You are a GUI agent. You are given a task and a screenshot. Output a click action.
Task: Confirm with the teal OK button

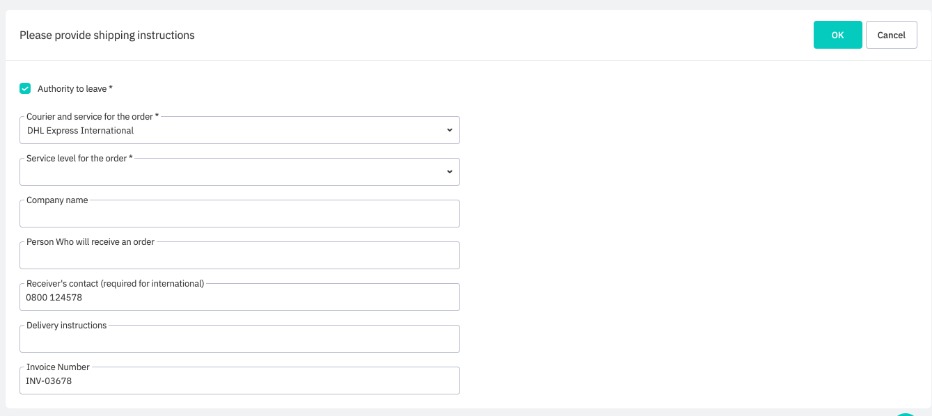pos(837,35)
